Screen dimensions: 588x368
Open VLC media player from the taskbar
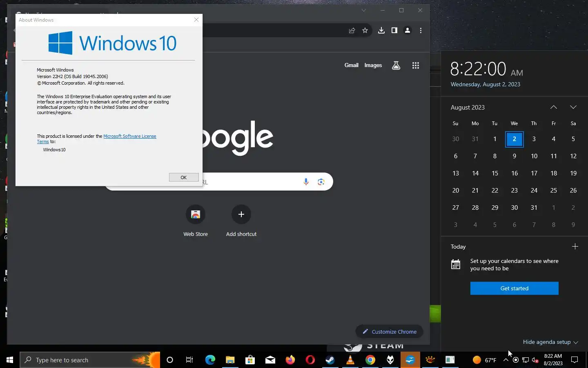[x=350, y=360]
